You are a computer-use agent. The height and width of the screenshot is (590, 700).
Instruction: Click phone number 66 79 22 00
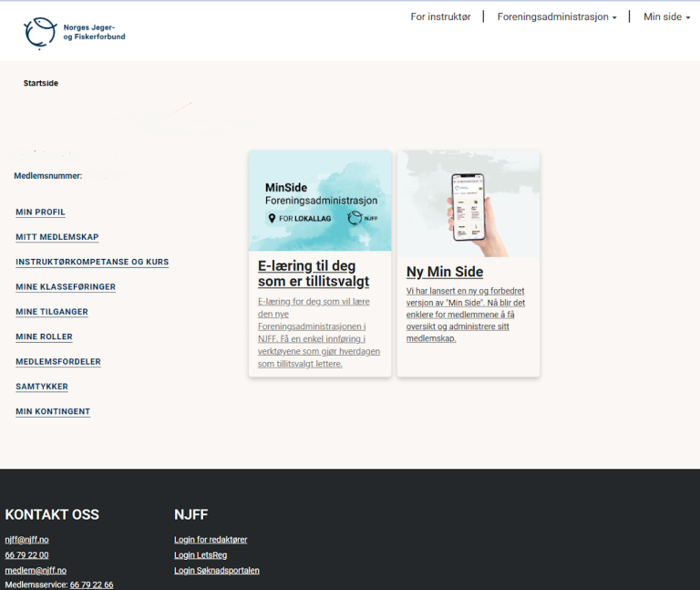26,555
